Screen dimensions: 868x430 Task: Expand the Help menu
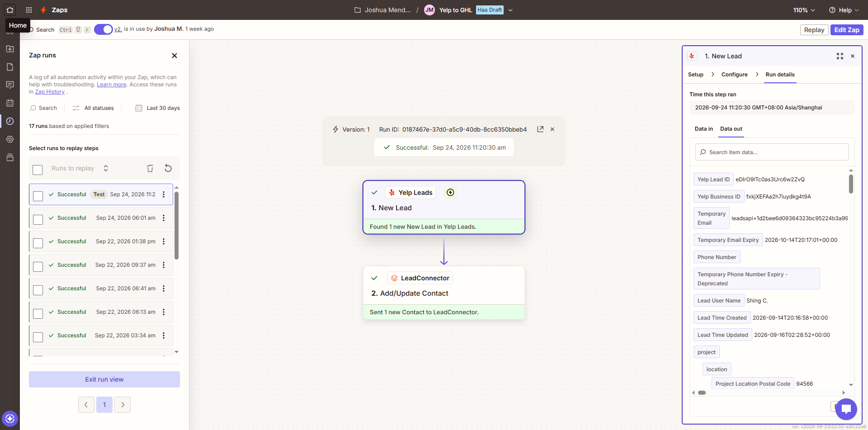[844, 10]
